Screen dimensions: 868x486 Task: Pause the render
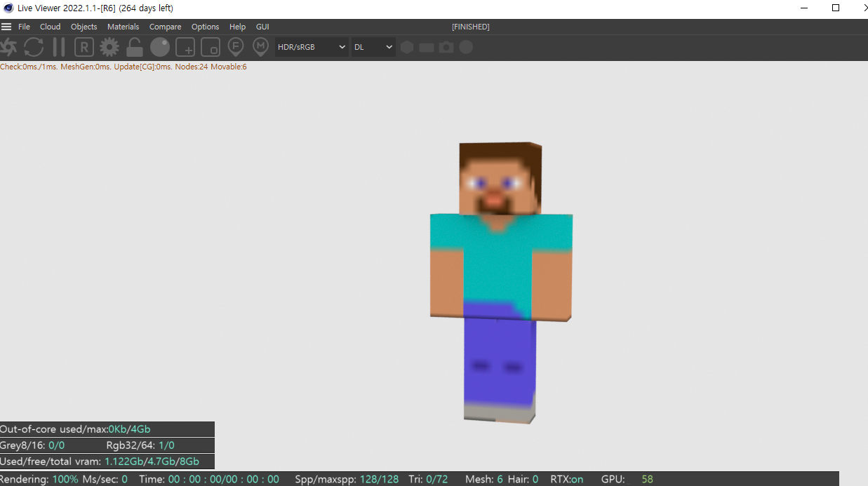point(59,47)
